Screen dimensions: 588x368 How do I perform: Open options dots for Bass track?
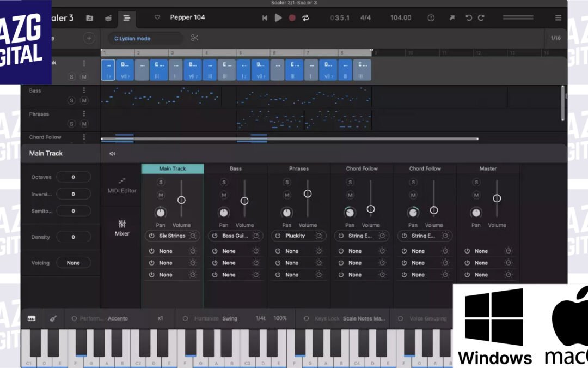(x=84, y=90)
